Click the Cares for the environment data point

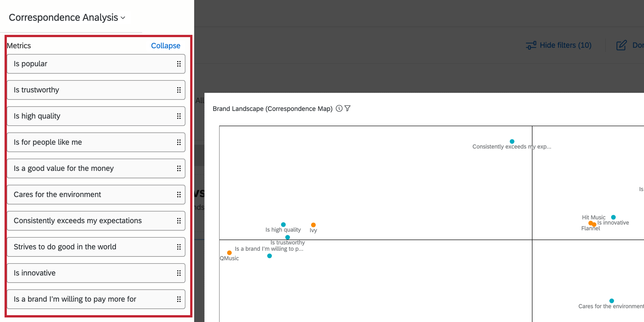coord(611,301)
